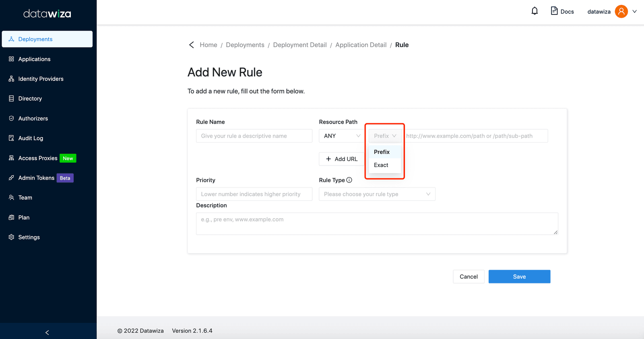The height and width of the screenshot is (339, 644).
Task: Open the Rule Type dropdown
Action: click(377, 194)
